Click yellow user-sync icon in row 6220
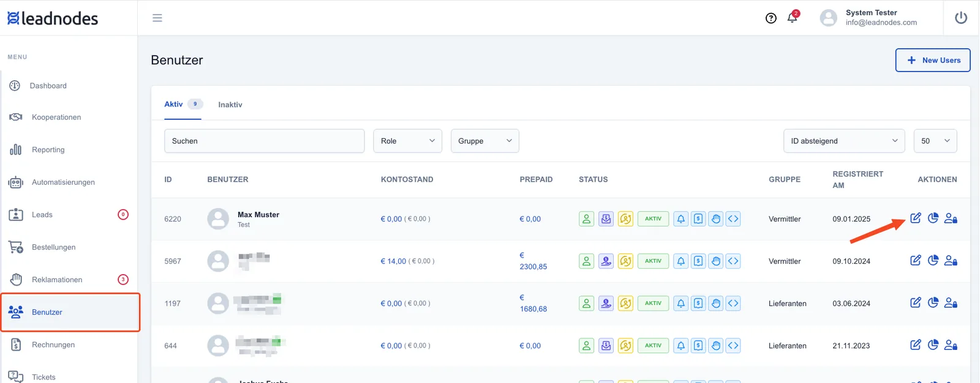This screenshot has width=980, height=383. [625, 218]
